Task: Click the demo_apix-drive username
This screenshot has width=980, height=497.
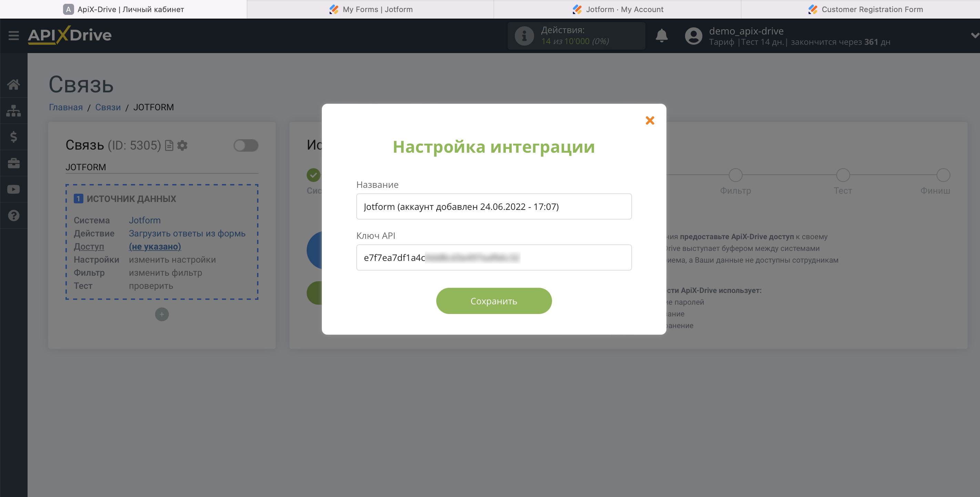Action: point(746,31)
